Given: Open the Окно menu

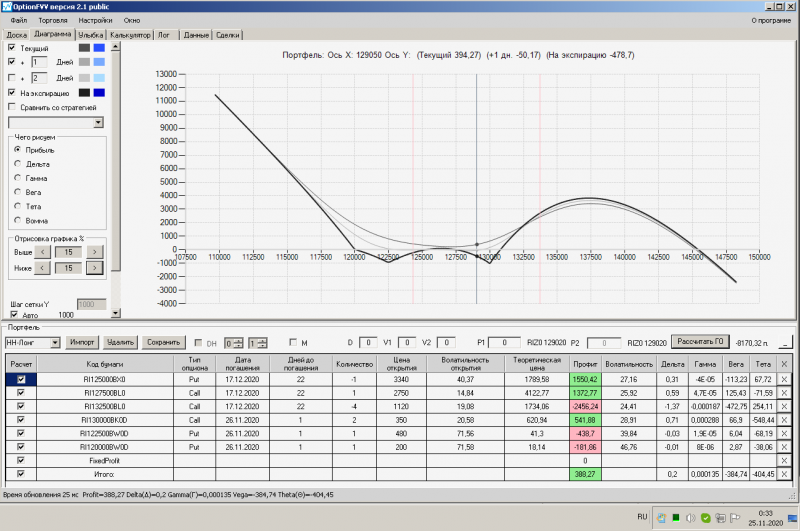Looking at the screenshot, I should 132,20.
